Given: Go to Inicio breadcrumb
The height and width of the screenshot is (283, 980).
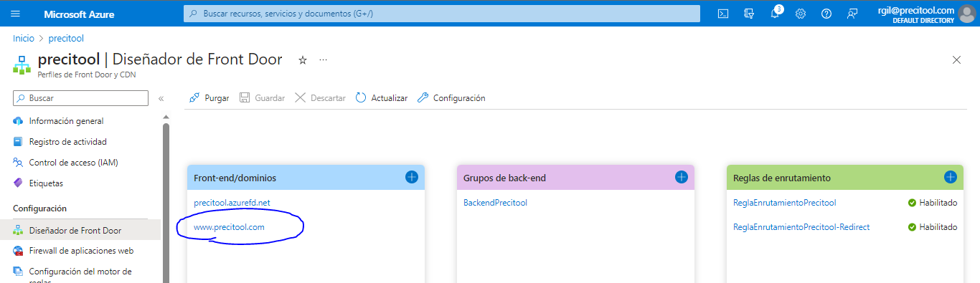Looking at the screenshot, I should pyautogui.click(x=24, y=38).
